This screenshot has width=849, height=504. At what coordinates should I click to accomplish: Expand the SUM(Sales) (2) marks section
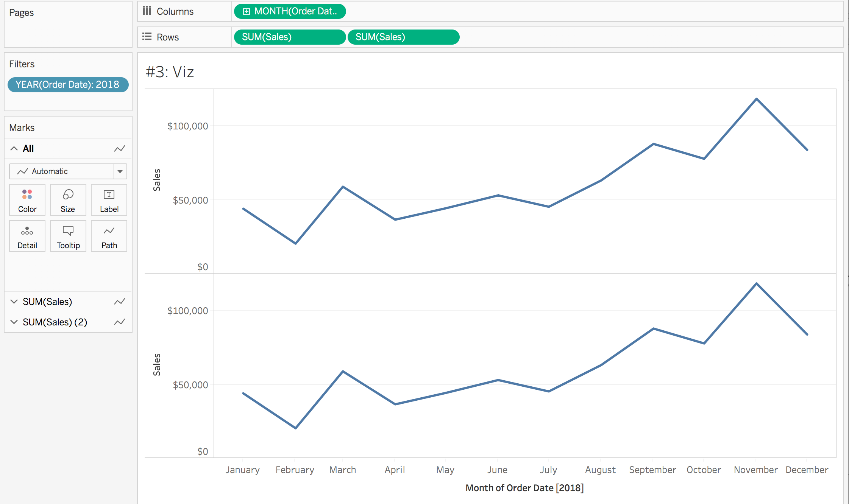[x=14, y=322]
